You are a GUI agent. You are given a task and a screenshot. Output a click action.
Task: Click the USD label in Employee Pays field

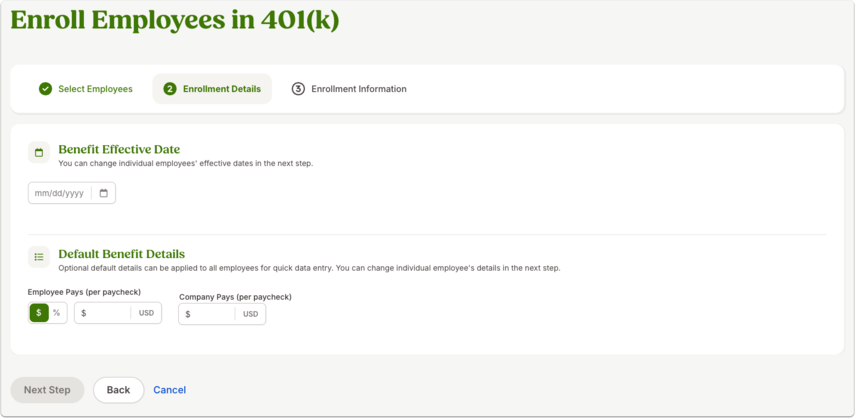[x=146, y=313]
